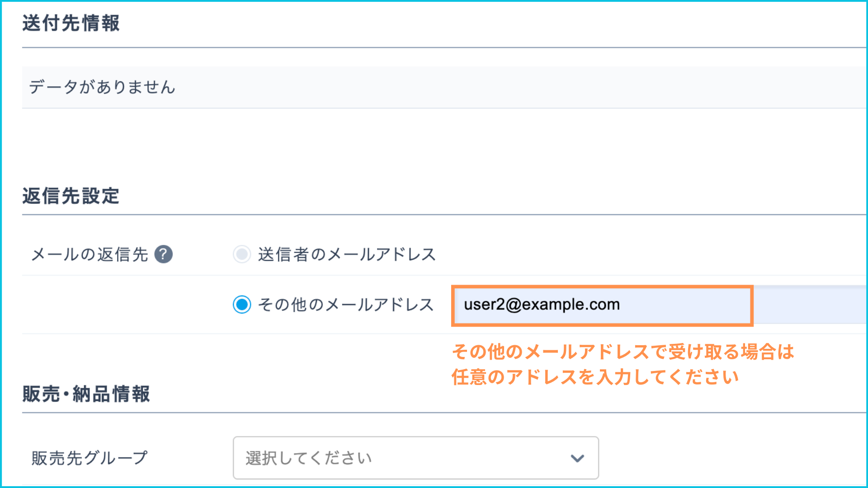Click the user2@example.com email input field

(x=601, y=305)
